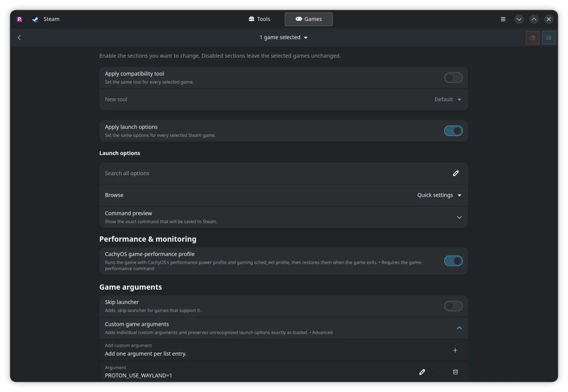This screenshot has width=568, height=392.
Task: Disable the Apply launch options switch
Action: (453, 131)
